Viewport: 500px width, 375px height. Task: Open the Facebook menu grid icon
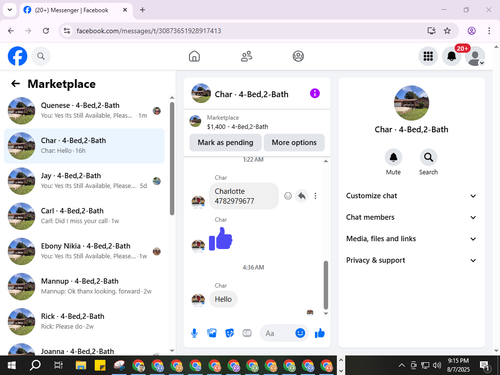(428, 56)
